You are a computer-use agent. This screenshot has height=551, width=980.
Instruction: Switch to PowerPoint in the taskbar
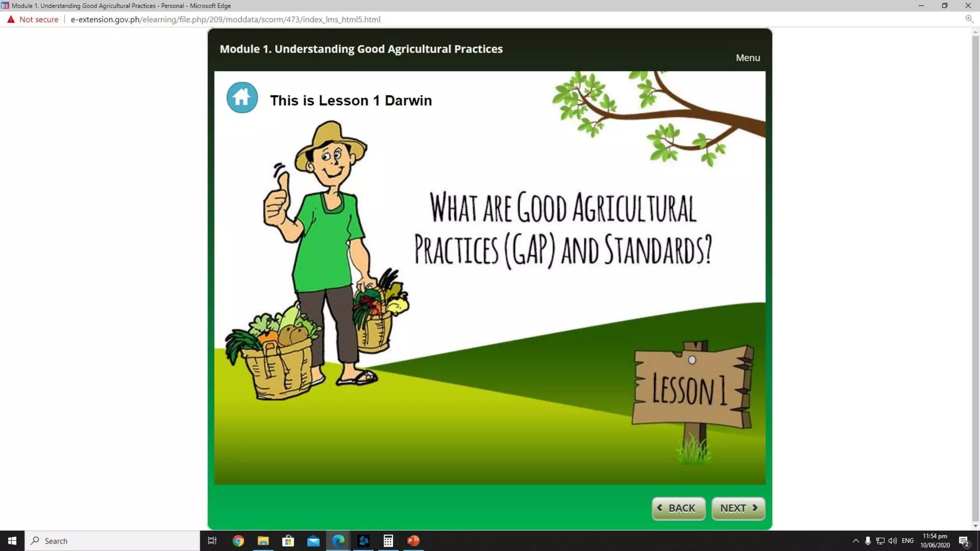pyautogui.click(x=413, y=541)
